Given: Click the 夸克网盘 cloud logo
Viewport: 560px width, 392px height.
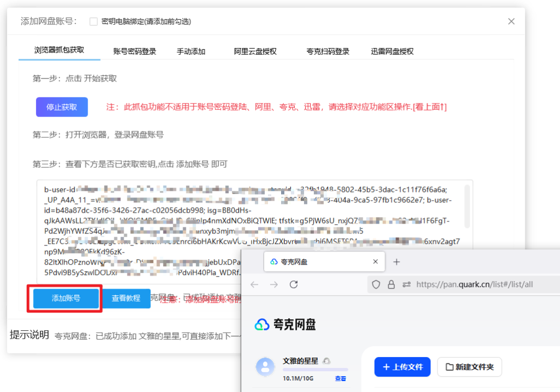Looking at the screenshot, I should pyautogui.click(x=262, y=325).
